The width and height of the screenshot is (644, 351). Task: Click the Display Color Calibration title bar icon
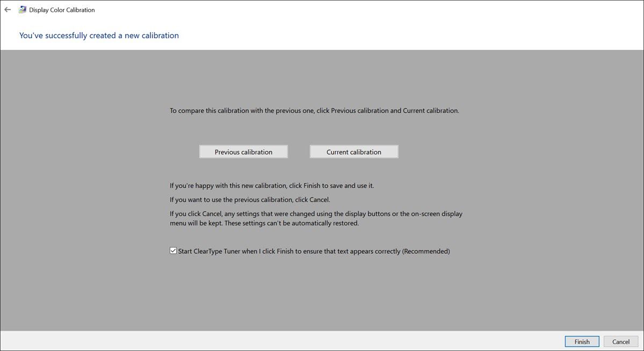(22, 9)
